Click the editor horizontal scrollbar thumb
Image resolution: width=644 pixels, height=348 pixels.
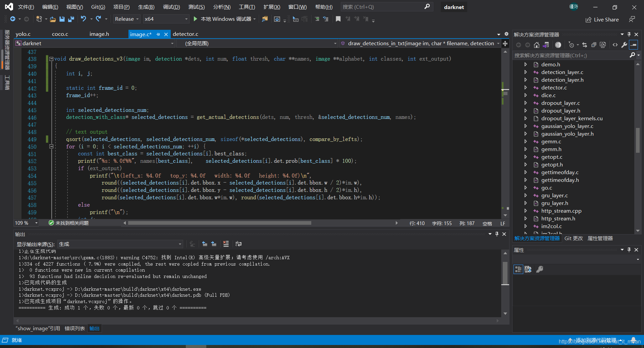[x=220, y=223]
